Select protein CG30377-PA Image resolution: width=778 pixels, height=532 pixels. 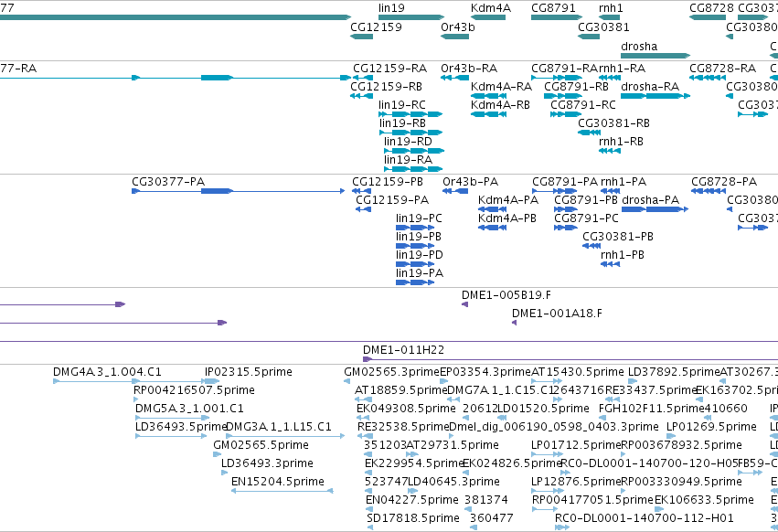click(239, 191)
